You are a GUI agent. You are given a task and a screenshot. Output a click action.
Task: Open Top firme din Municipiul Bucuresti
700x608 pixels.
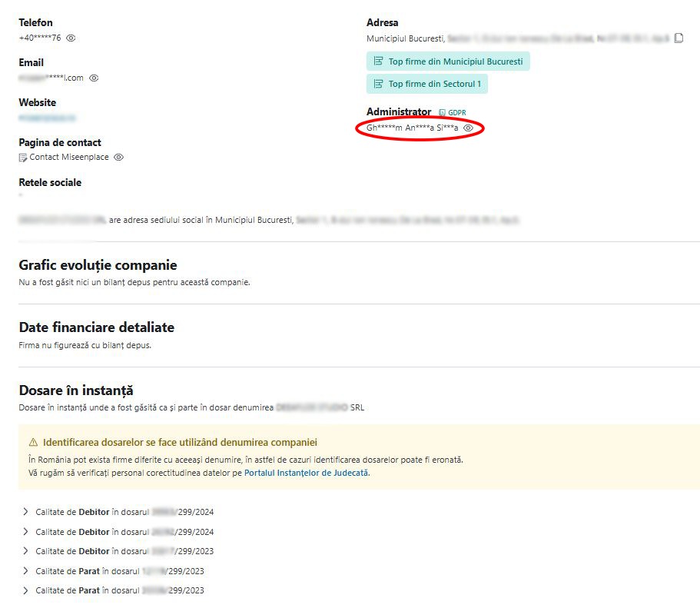(x=455, y=61)
